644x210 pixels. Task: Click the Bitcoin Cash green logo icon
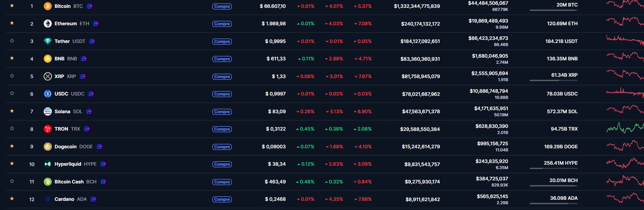(48, 182)
